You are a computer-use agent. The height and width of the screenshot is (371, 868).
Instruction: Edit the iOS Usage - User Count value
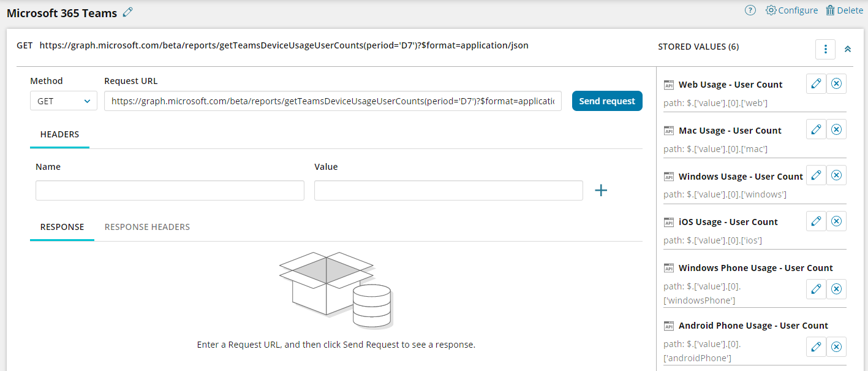pyautogui.click(x=816, y=221)
